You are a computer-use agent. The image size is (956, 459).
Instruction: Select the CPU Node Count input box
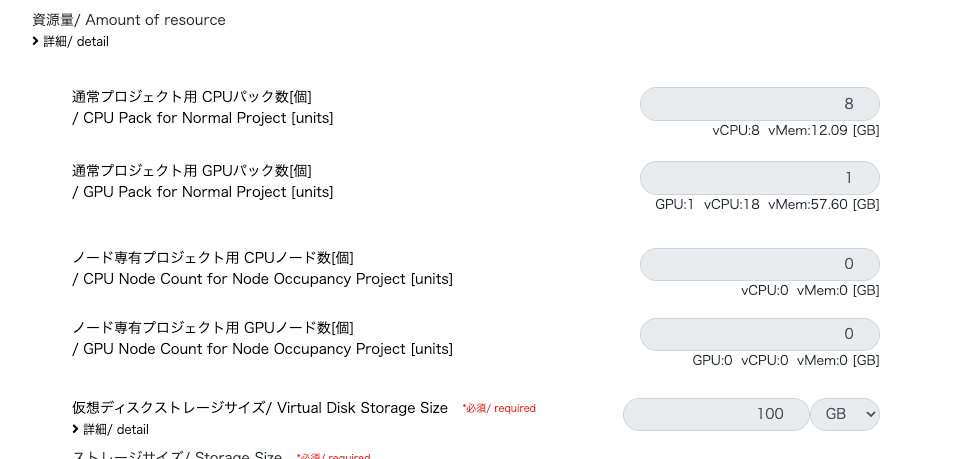coord(759,265)
